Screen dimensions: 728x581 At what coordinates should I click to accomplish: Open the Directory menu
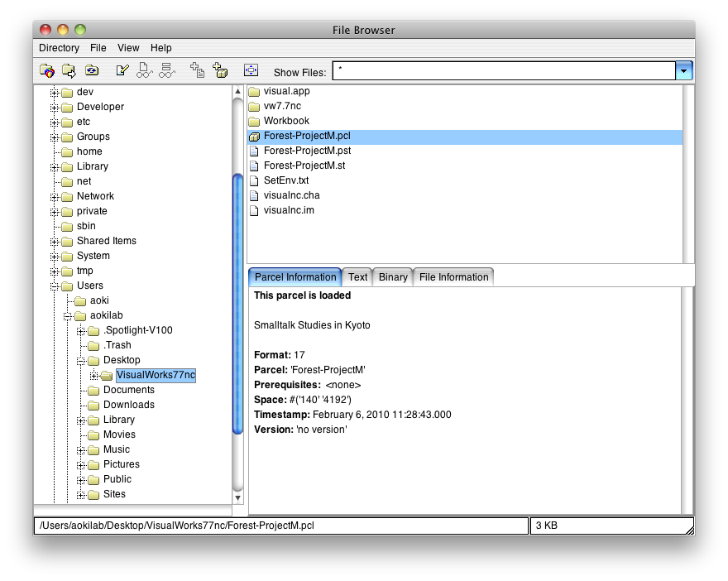[x=59, y=48]
